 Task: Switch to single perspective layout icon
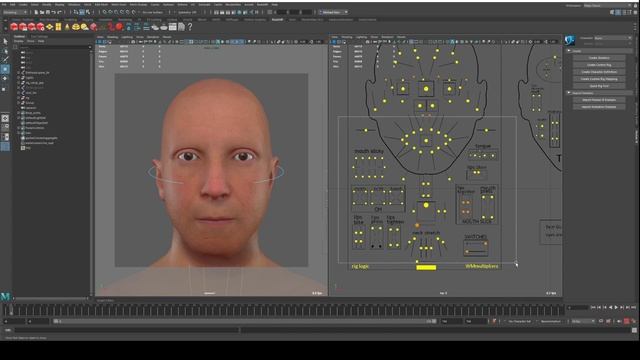tap(5, 118)
